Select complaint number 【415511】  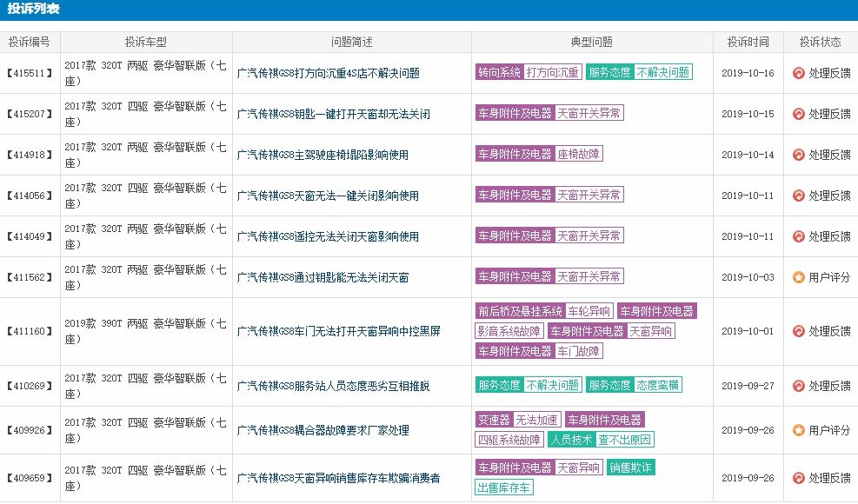30,73
